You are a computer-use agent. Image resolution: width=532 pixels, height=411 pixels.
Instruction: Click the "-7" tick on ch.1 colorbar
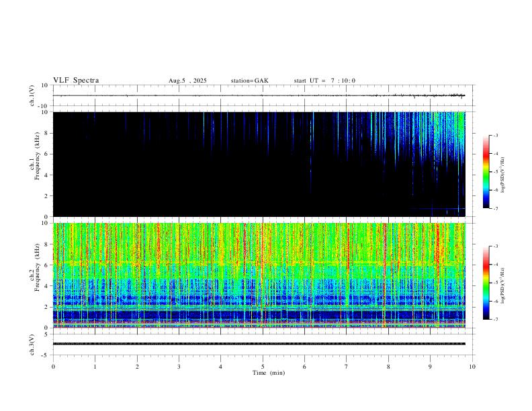point(496,209)
